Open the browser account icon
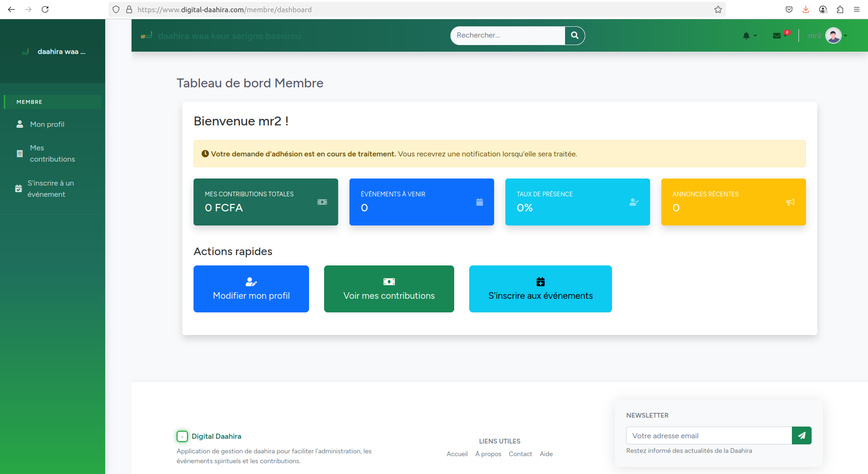 (823, 9)
